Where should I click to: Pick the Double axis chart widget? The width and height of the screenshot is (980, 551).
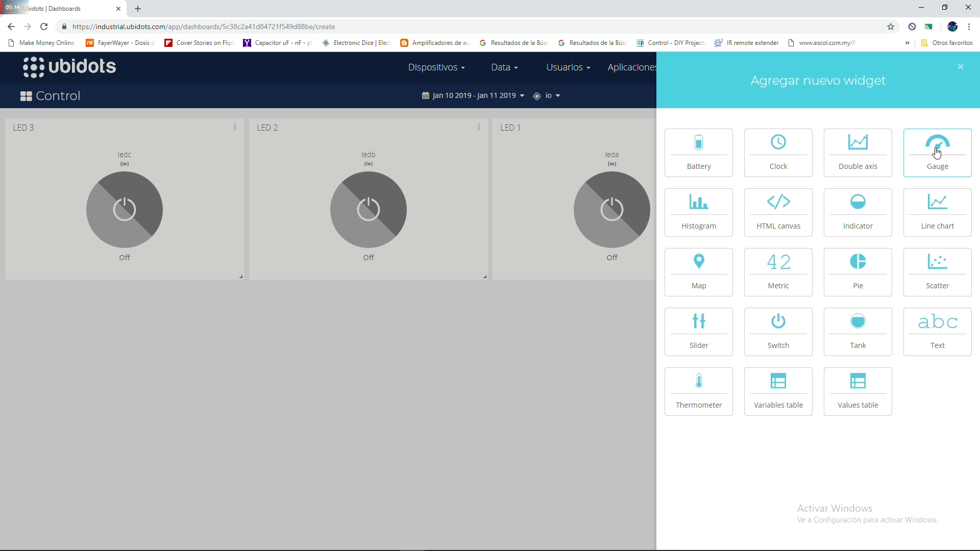(x=857, y=152)
